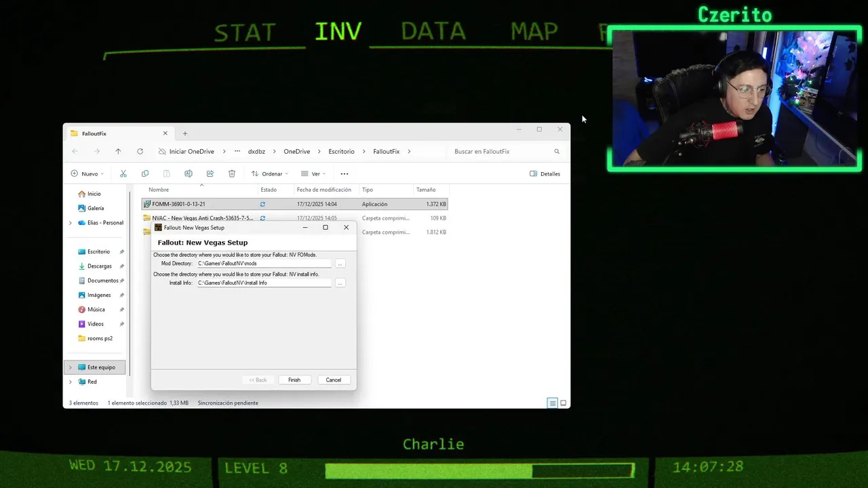Click the Mod Directory path field
The width and height of the screenshot is (868, 488).
(x=264, y=263)
